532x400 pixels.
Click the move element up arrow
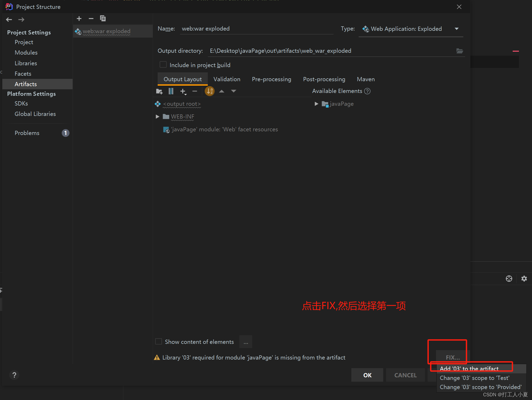222,91
